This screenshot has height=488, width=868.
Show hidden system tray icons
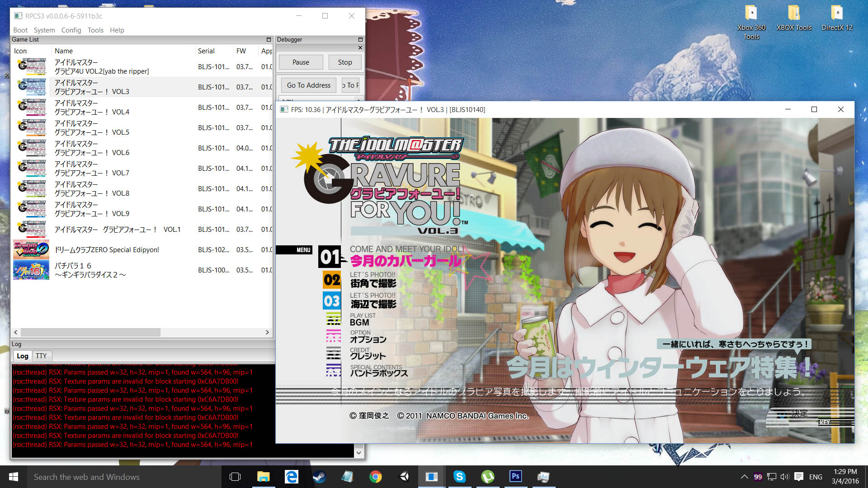pos(744,477)
